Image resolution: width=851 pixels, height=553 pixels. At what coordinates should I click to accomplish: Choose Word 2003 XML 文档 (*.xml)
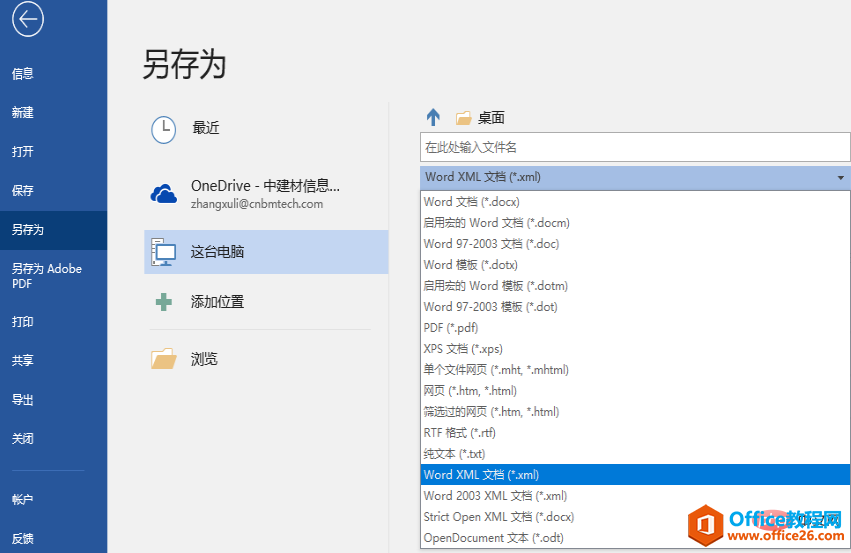635,495
